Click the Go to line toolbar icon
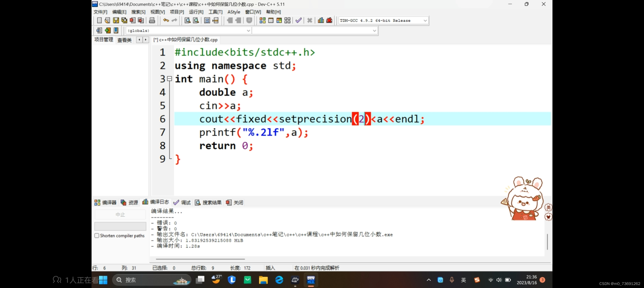The image size is (644, 288). coord(216,20)
